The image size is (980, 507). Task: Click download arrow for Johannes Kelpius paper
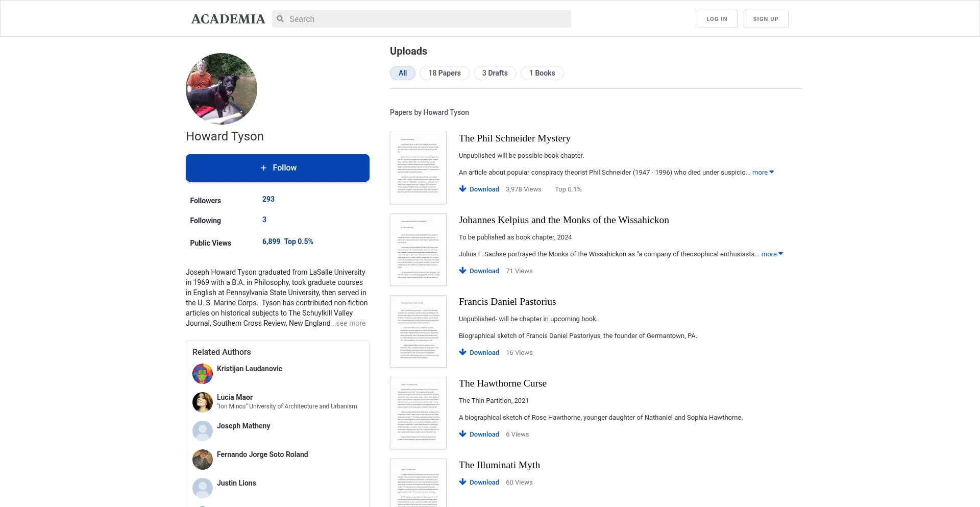(x=462, y=271)
